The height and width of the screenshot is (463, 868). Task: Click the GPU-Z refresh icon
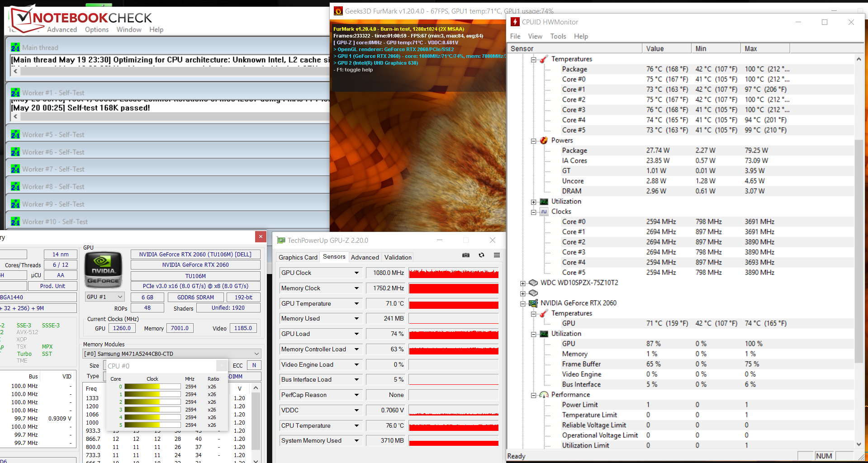[x=481, y=255]
